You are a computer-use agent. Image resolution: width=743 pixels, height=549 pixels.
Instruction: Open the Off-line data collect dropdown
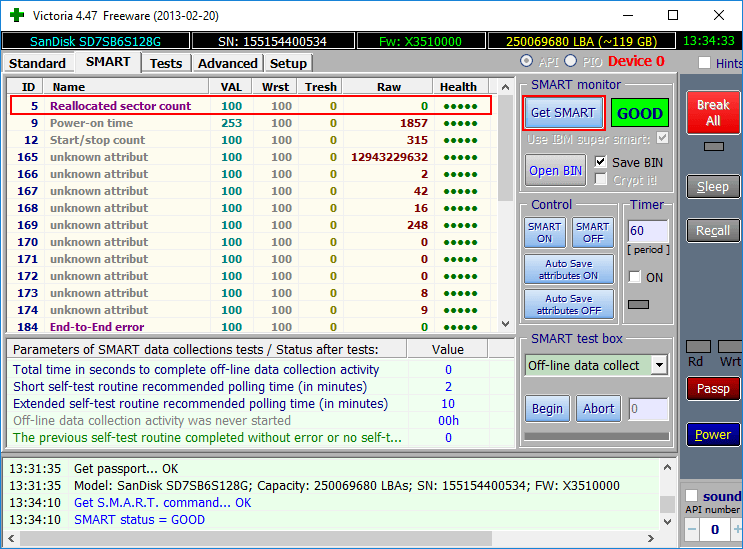660,365
